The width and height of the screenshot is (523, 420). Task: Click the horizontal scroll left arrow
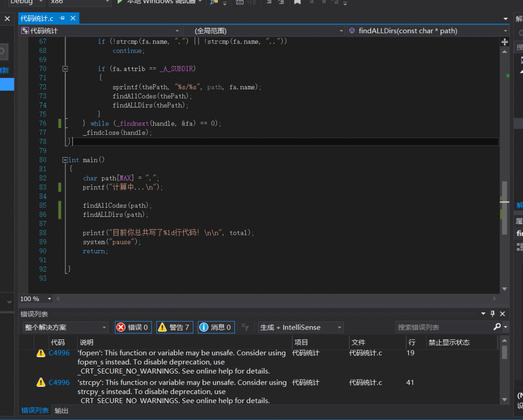(x=58, y=299)
